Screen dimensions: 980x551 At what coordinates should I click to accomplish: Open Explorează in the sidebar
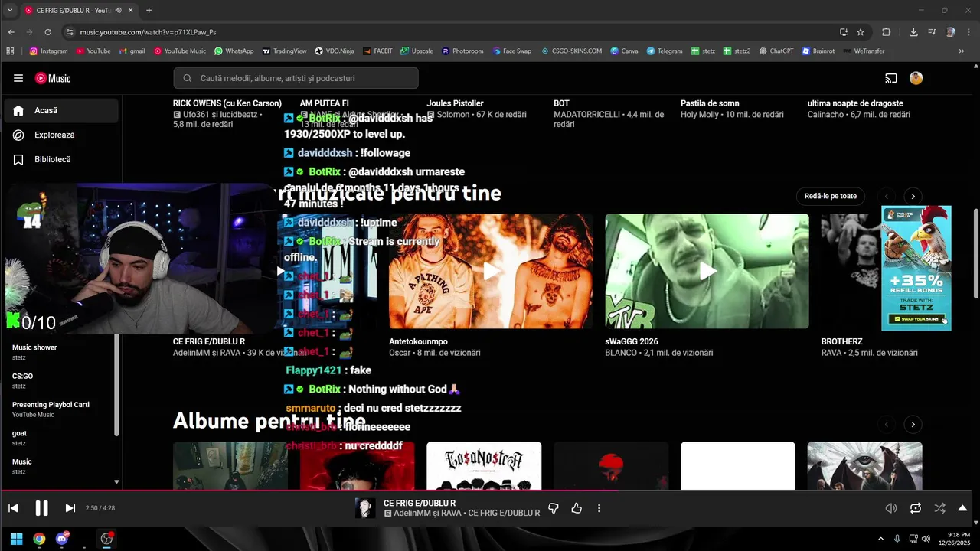pyautogui.click(x=61, y=135)
